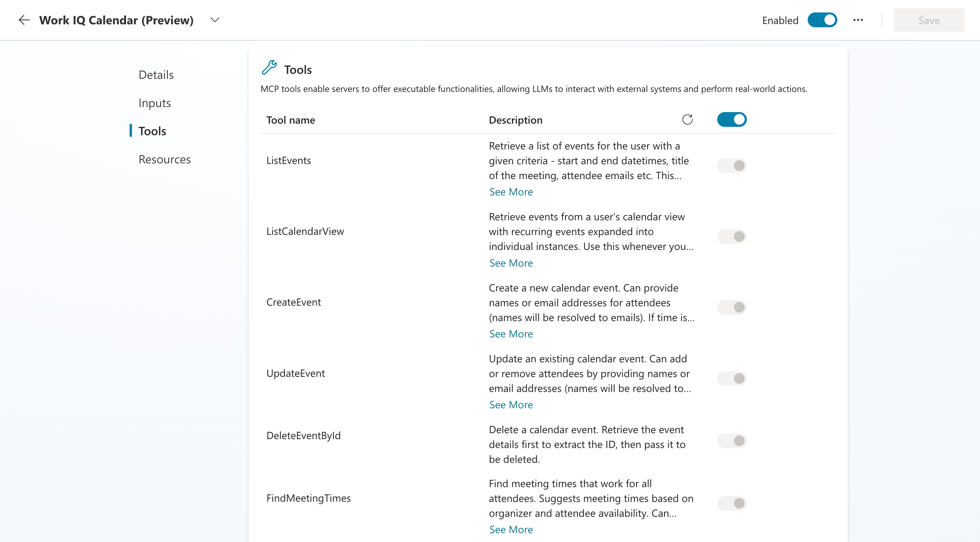Click See More for UpdateEvent description
The height and width of the screenshot is (542, 980).
(x=511, y=404)
